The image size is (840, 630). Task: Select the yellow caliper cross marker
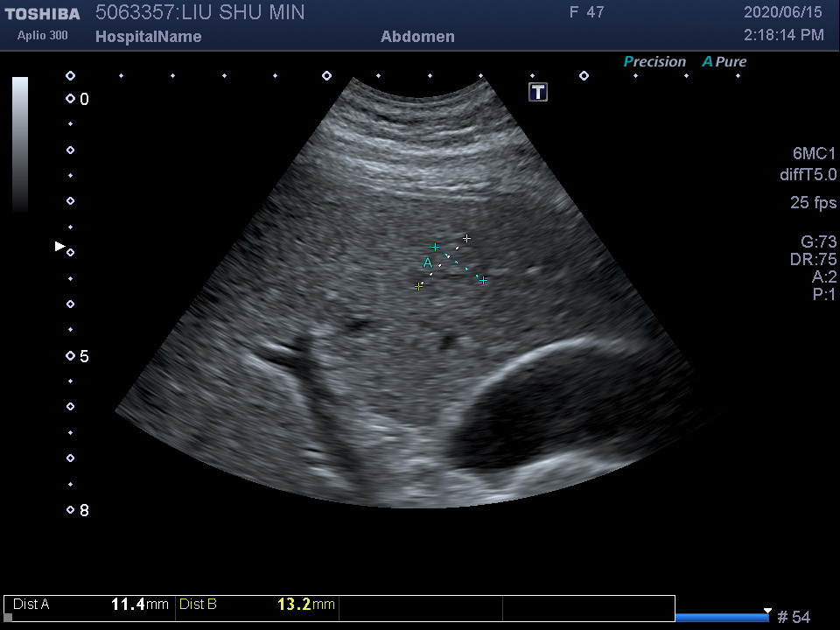click(x=418, y=286)
